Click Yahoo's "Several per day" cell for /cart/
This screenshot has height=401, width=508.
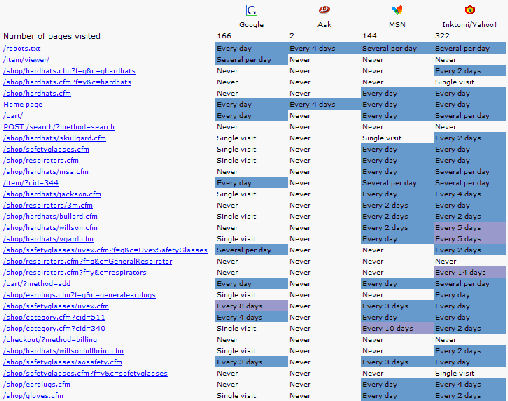470,116
